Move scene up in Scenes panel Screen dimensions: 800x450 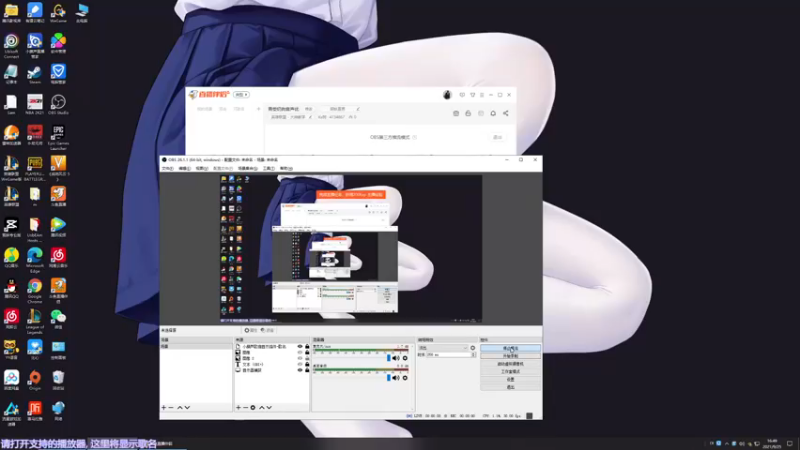180,408
